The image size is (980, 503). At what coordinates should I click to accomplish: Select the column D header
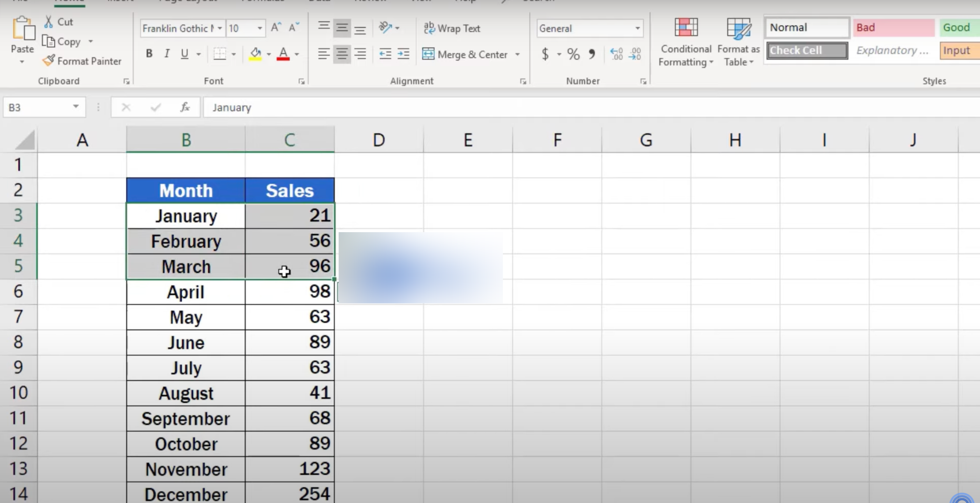click(379, 140)
